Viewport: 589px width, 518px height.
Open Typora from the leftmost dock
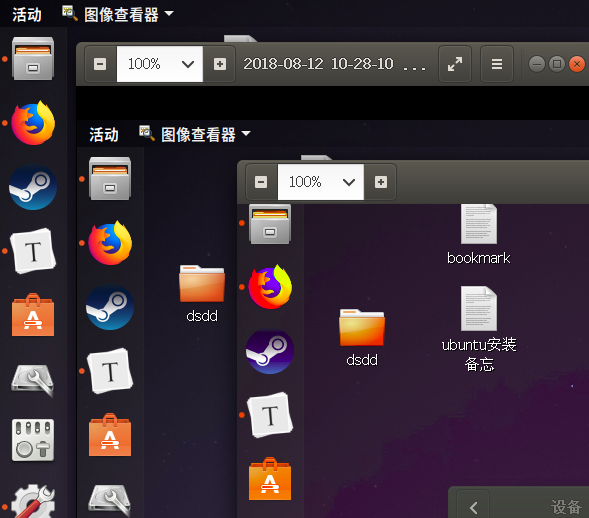[x=33, y=251]
